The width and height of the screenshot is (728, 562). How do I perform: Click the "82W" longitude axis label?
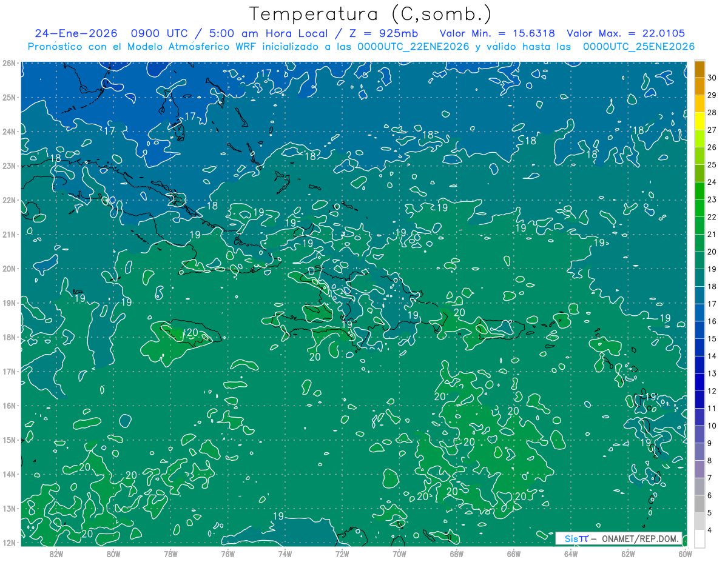[x=56, y=553]
